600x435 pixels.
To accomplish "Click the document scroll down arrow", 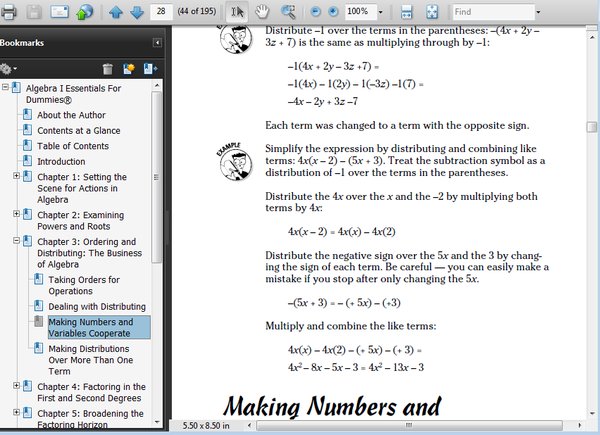I will 592,414.
